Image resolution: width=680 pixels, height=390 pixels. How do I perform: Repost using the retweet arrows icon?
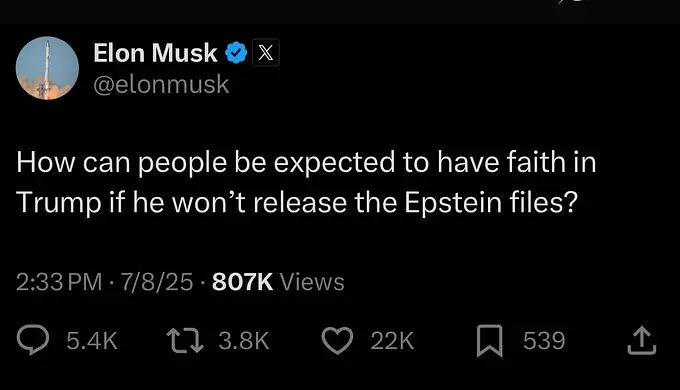point(185,341)
